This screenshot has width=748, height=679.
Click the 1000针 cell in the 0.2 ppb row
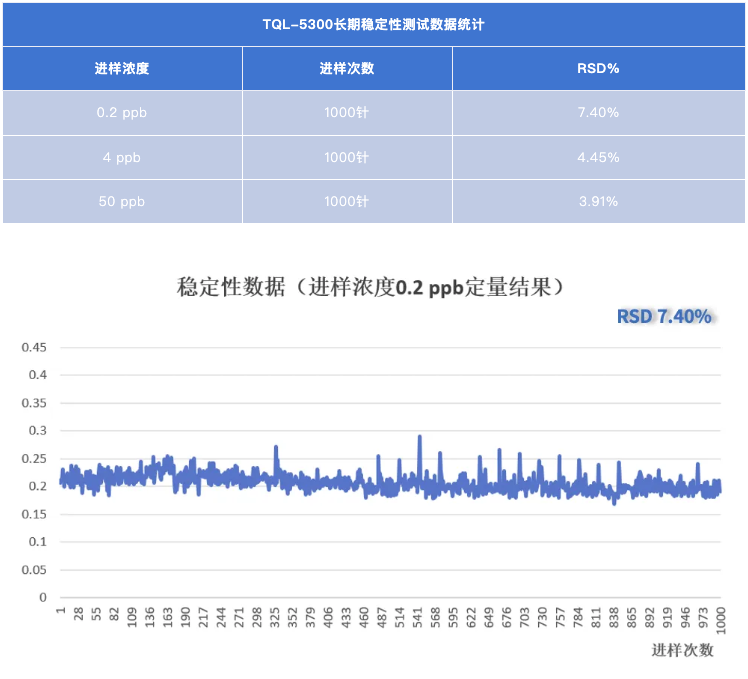[x=347, y=113]
